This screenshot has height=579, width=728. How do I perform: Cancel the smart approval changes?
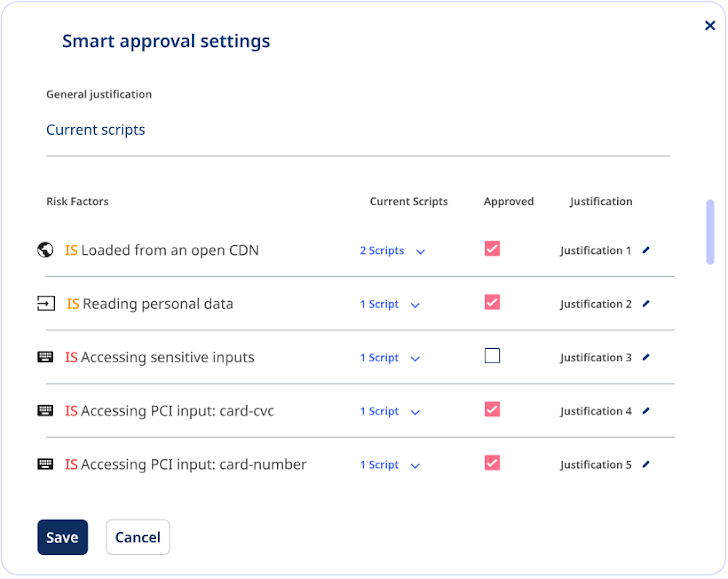tap(138, 537)
